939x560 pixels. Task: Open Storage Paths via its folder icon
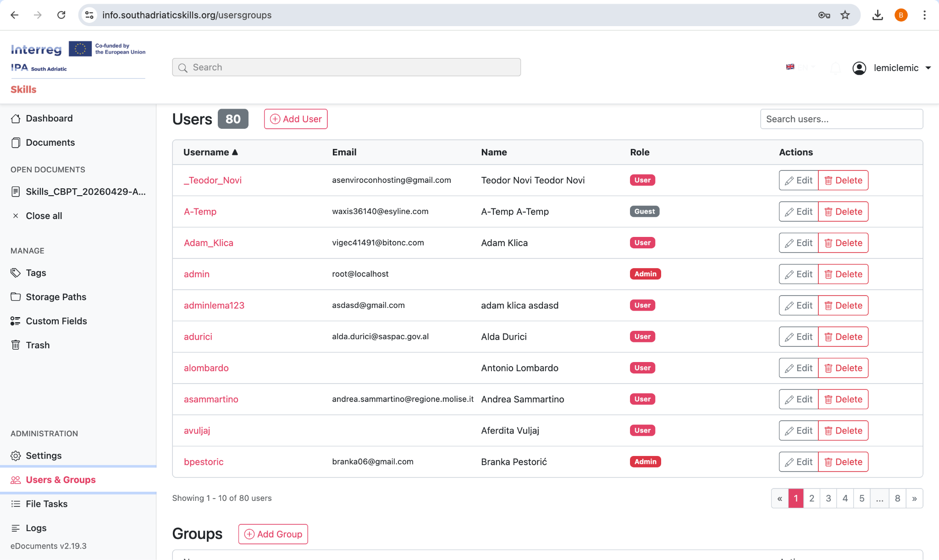click(16, 296)
